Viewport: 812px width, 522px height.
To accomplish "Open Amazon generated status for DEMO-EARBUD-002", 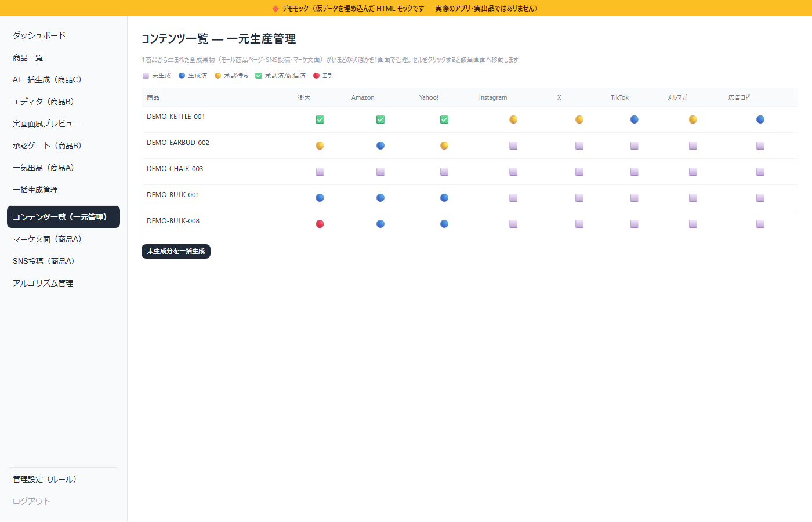I will pyautogui.click(x=380, y=146).
